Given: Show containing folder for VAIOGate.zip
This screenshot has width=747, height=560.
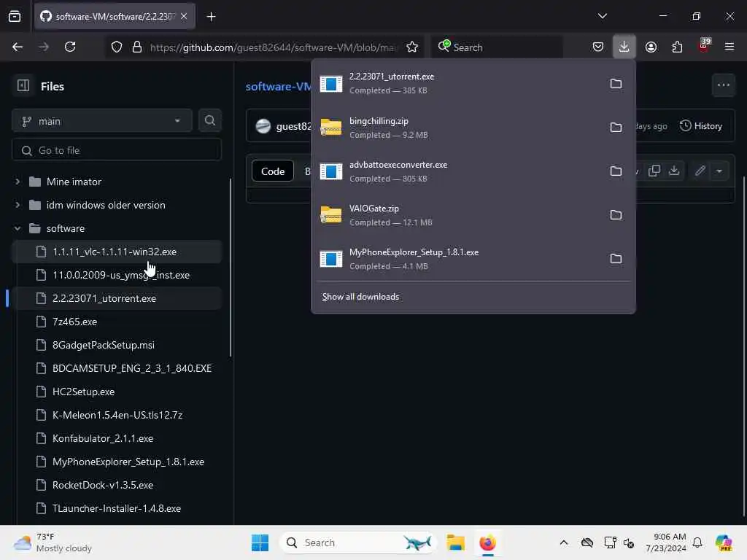Looking at the screenshot, I should [616, 215].
